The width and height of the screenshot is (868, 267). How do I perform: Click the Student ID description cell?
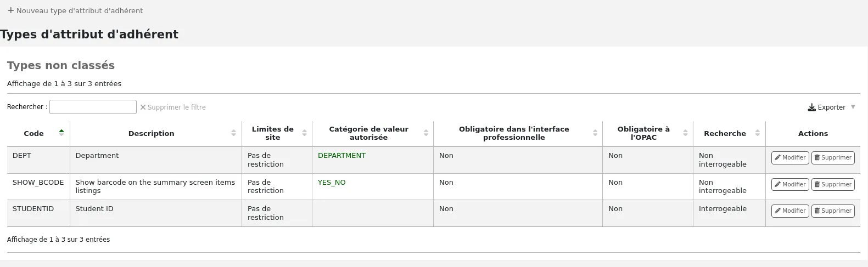[x=156, y=213]
